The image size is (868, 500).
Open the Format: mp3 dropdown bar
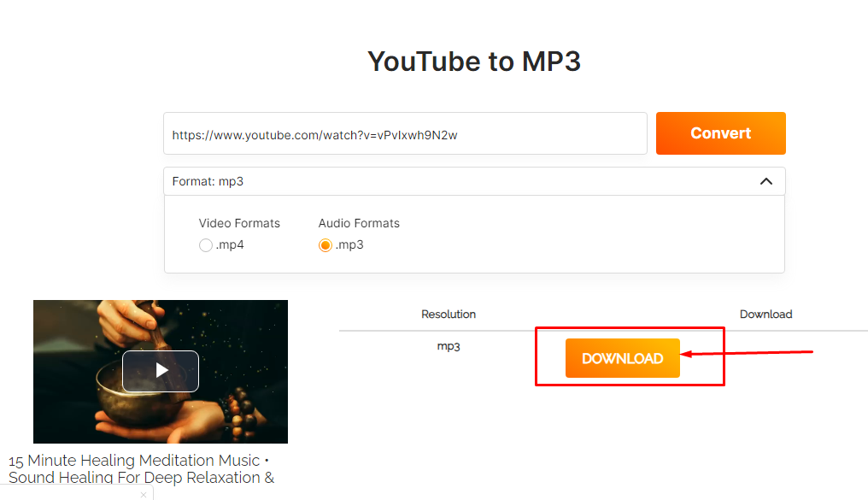click(x=474, y=181)
